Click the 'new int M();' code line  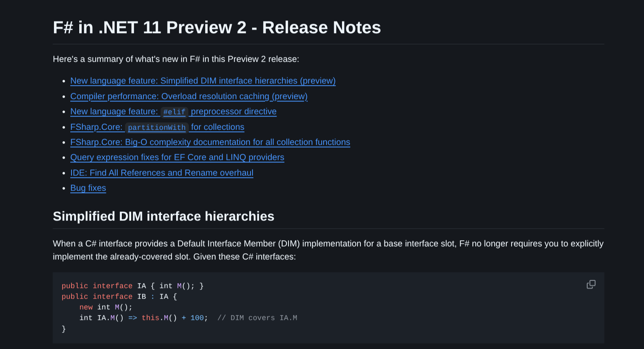[105, 307]
